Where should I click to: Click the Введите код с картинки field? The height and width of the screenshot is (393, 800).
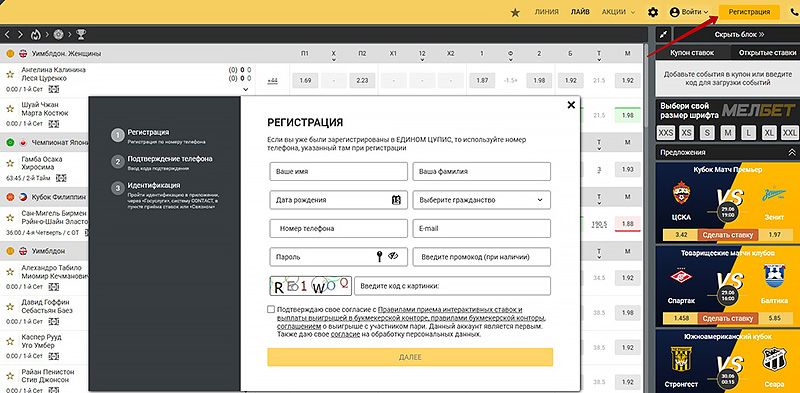pyautogui.click(x=453, y=286)
